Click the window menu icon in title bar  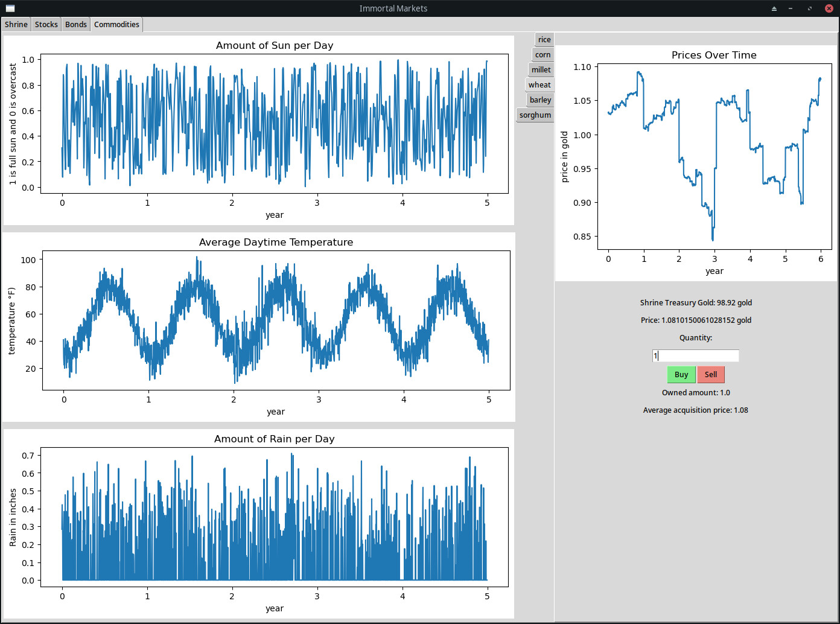(10, 8)
